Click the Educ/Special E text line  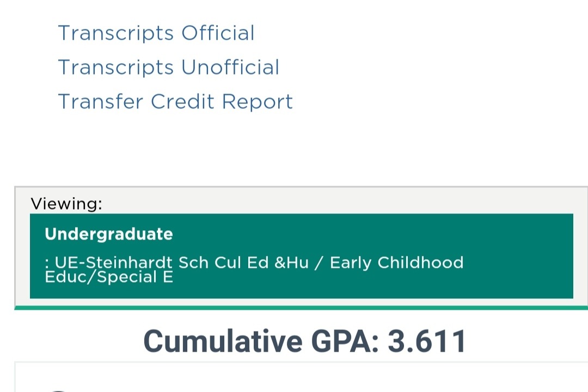pyautogui.click(x=109, y=277)
